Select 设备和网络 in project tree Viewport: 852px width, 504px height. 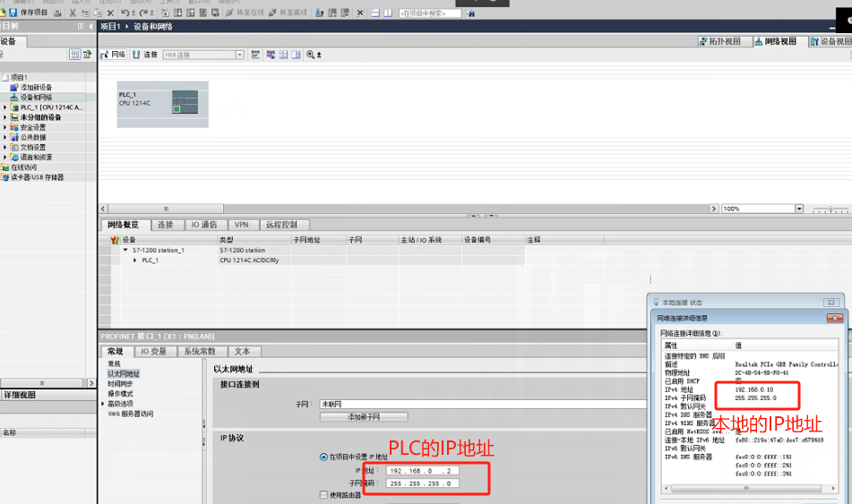point(36,98)
